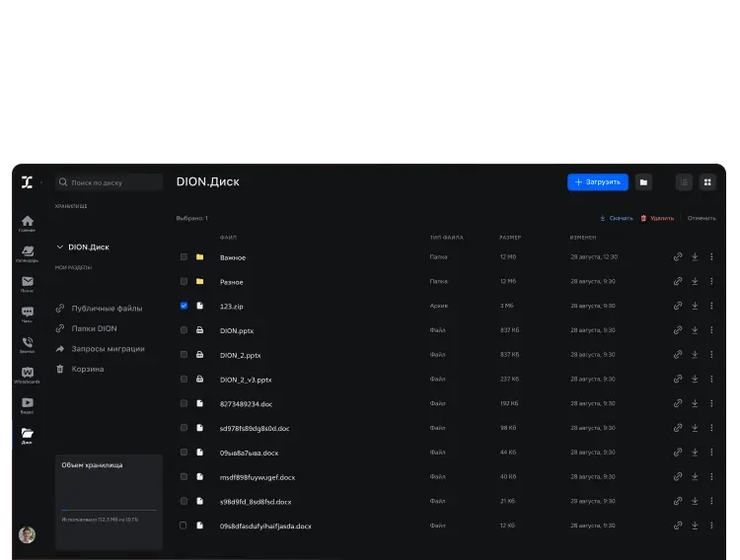Open more options for s98d9fd_8sd8fsd.docx
Image resolution: width=740 pixels, height=560 pixels.
click(x=711, y=501)
